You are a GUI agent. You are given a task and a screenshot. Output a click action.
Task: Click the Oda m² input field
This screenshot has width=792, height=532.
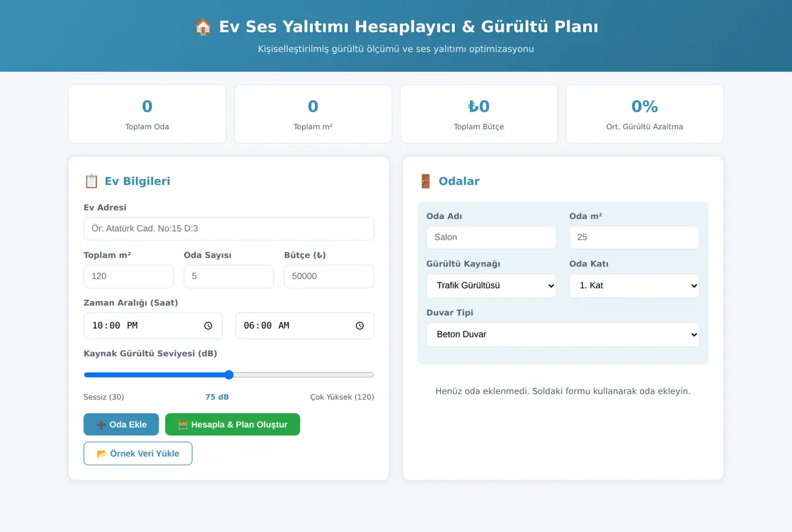634,238
